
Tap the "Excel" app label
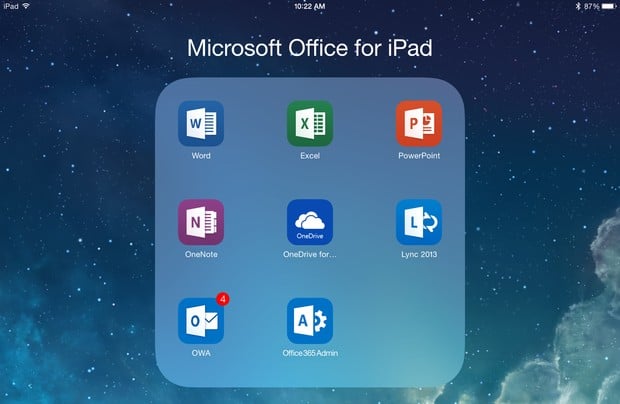(310, 156)
